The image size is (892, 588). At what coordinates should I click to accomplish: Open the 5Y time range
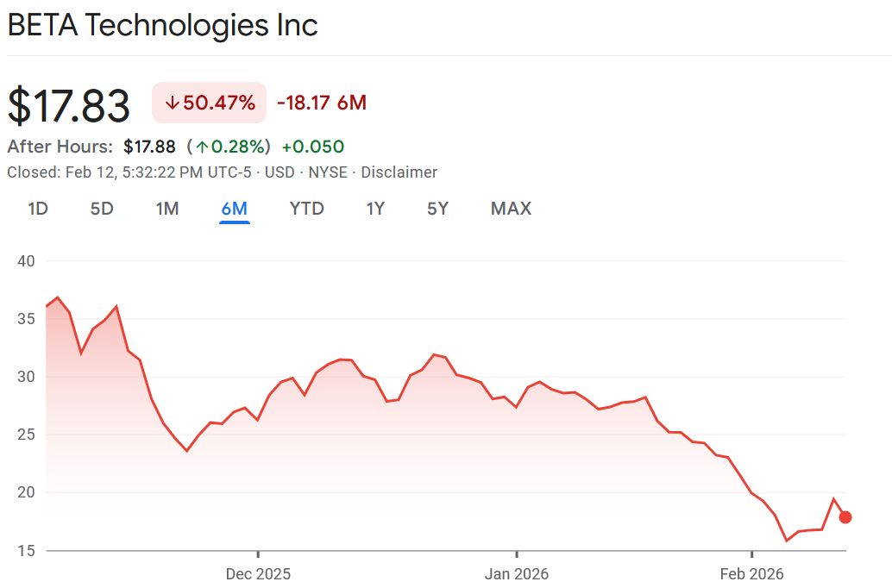pos(437,209)
